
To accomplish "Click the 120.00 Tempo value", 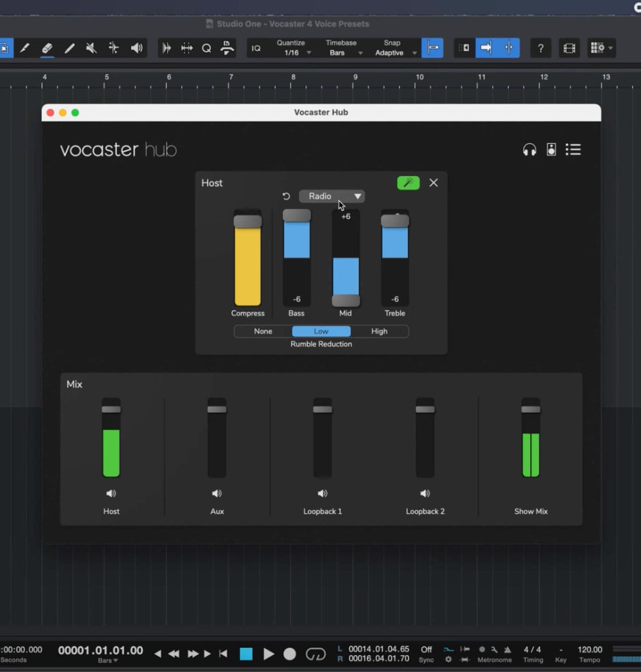I will pos(589,650).
